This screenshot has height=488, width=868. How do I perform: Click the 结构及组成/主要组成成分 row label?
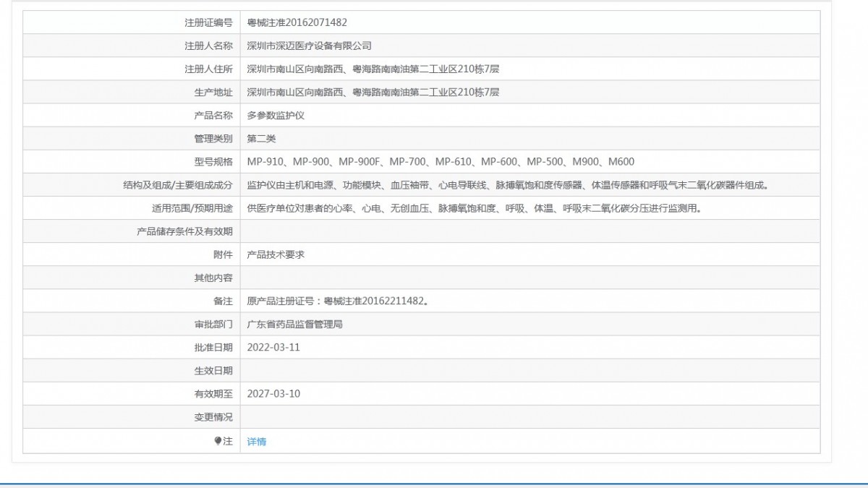pos(179,184)
